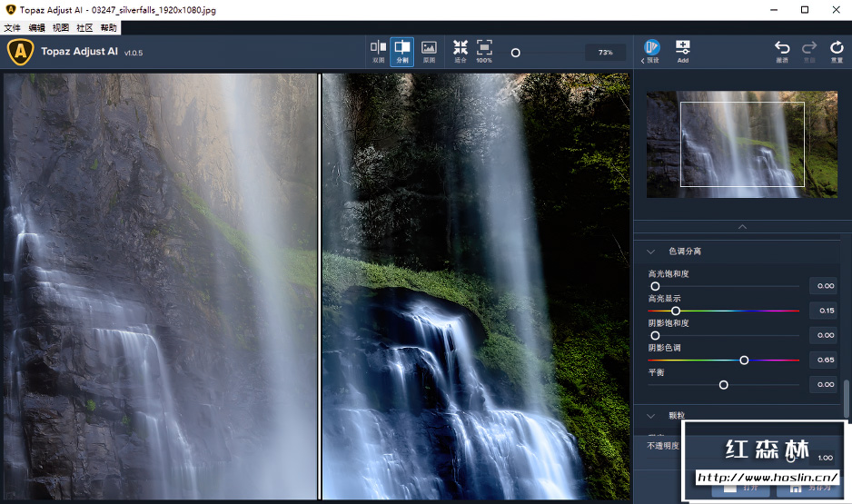Open the 文件 menu
Screen dimensions: 852x504
click(12, 28)
